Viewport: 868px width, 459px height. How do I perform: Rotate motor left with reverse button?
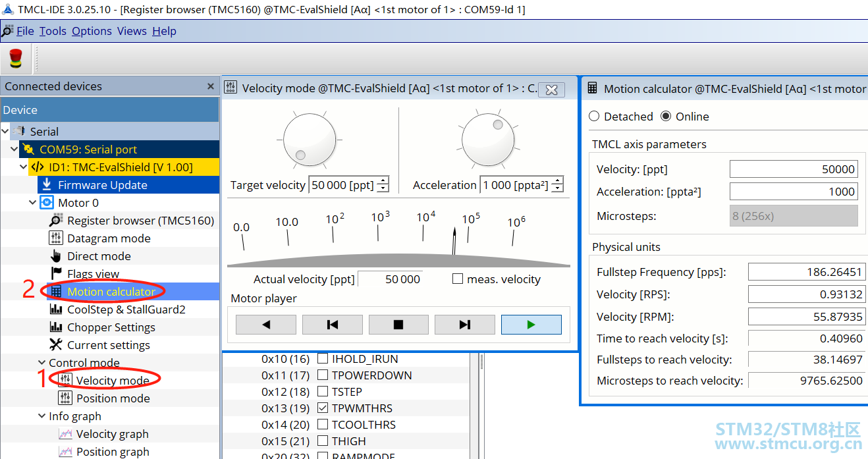pos(266,325)
